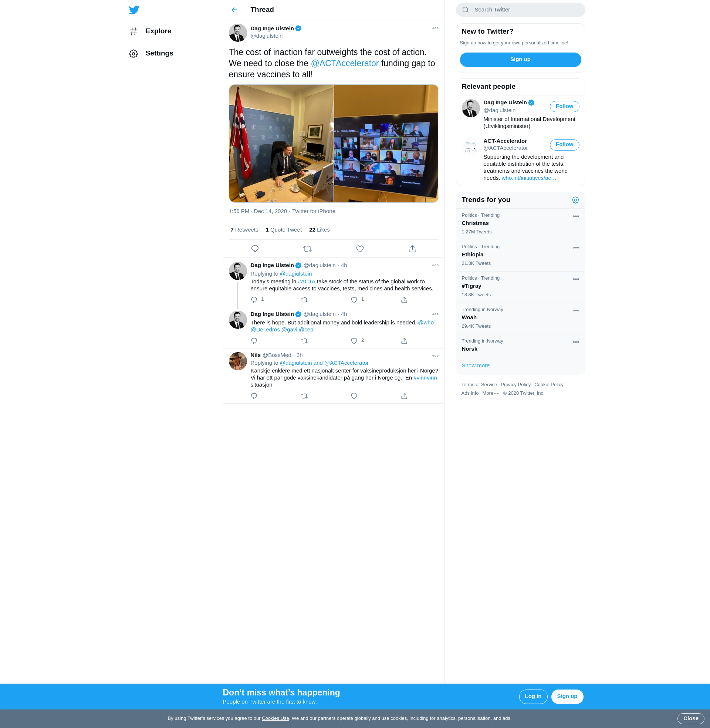
Task: Expand the More footer menu
Action: [x=490, y=393]
